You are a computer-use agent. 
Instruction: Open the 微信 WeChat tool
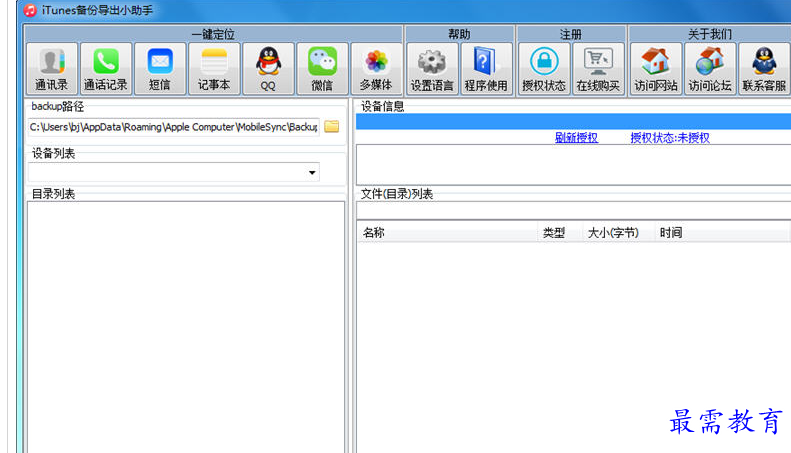click(322, 69)
